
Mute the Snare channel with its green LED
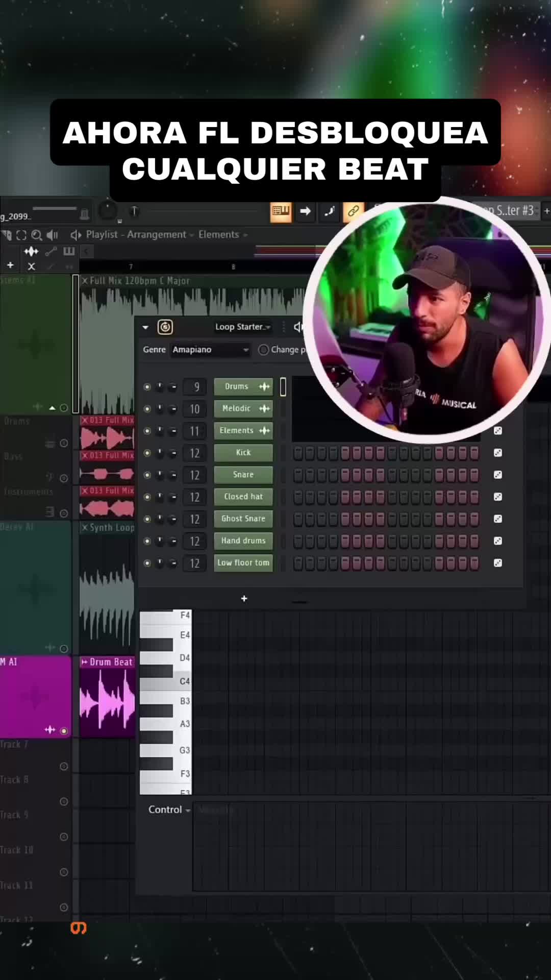click(x=147, y=475)
